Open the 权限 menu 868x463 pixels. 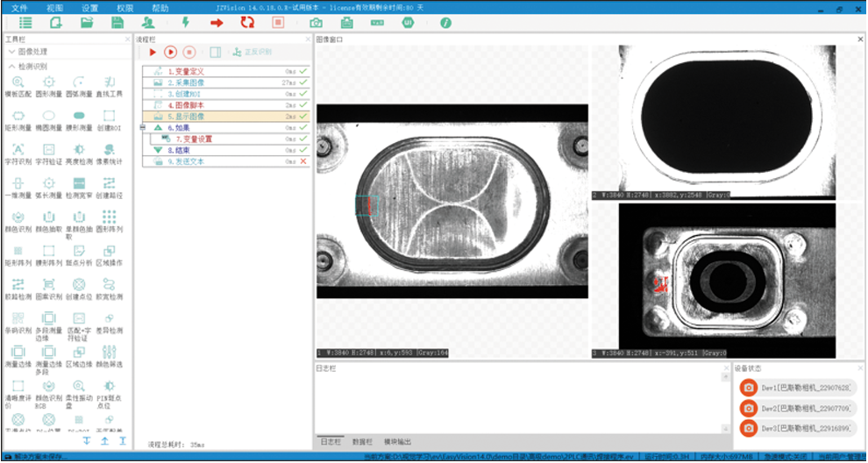coord(125,8)
